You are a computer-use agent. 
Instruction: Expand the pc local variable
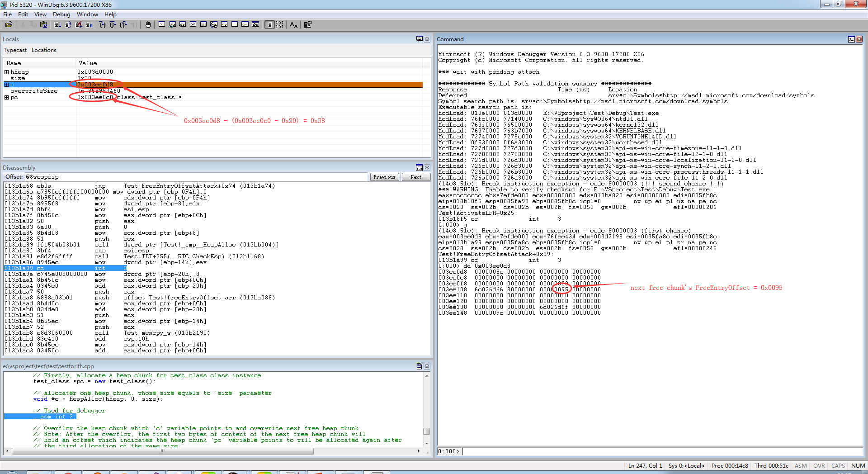pyautogui.click(x=6, y=97)
